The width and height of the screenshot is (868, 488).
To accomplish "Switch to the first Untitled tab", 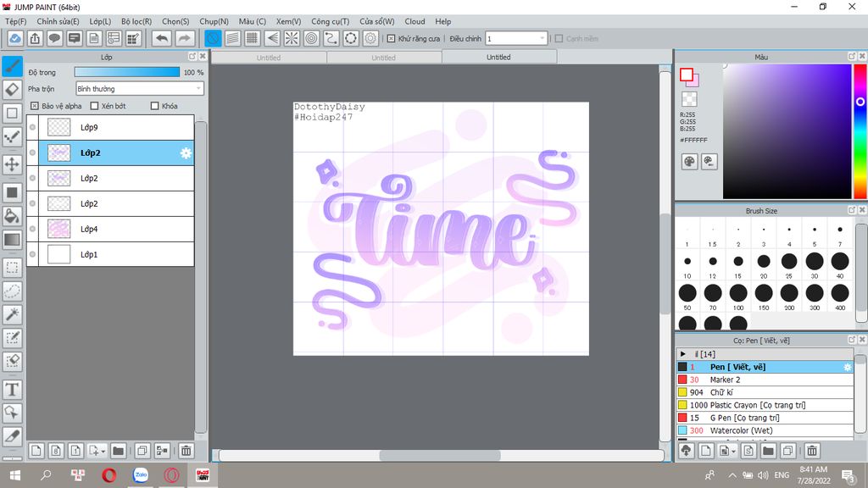I will [x=269, y=58].
